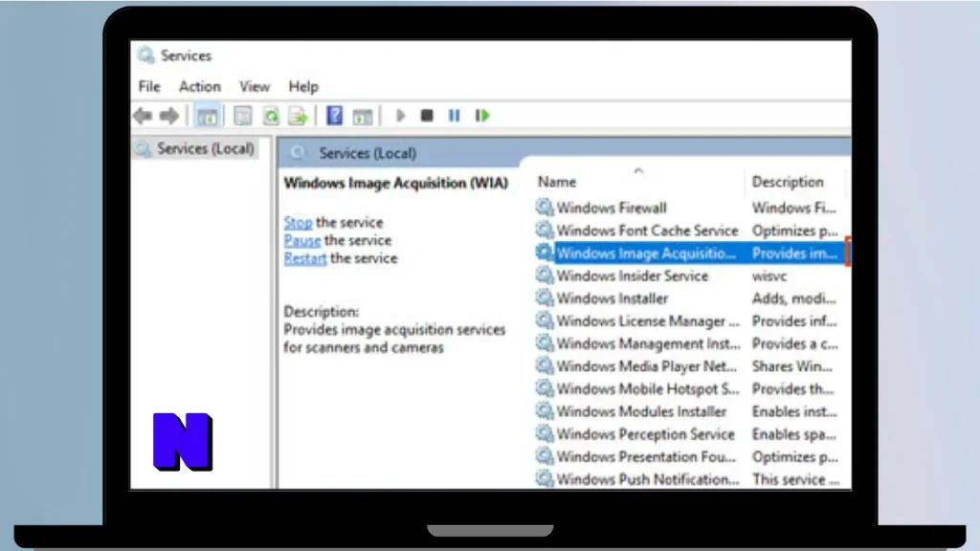Select the Windows Firewall service name
Viewport: 980px width, 551px height.
(x=612, y=208)
